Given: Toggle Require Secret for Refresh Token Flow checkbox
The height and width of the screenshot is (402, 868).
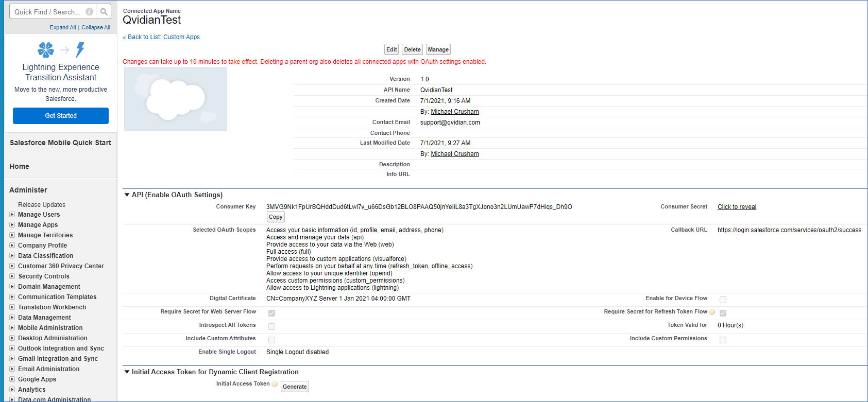Looking at the screenshot, I should coord(723,313).
